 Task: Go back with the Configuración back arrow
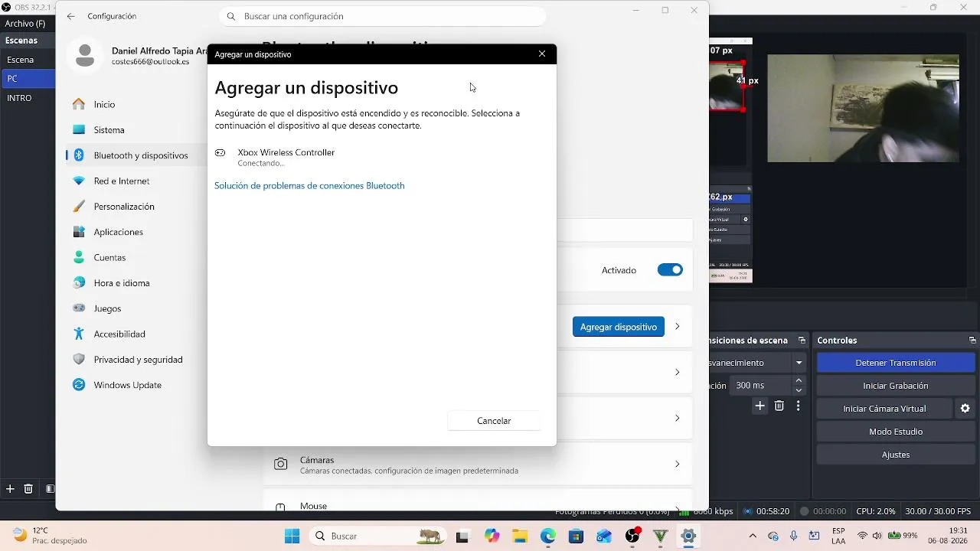point(71,16)
